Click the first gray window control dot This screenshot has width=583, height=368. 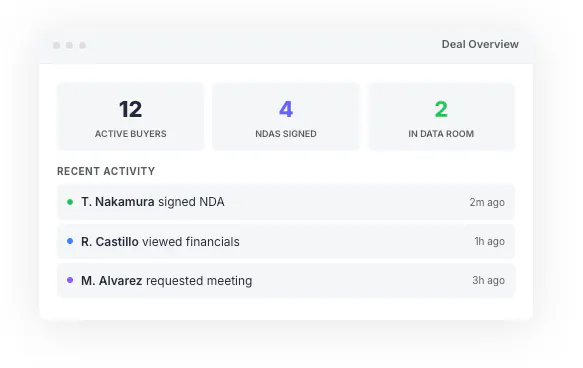[x=57, y=45]
